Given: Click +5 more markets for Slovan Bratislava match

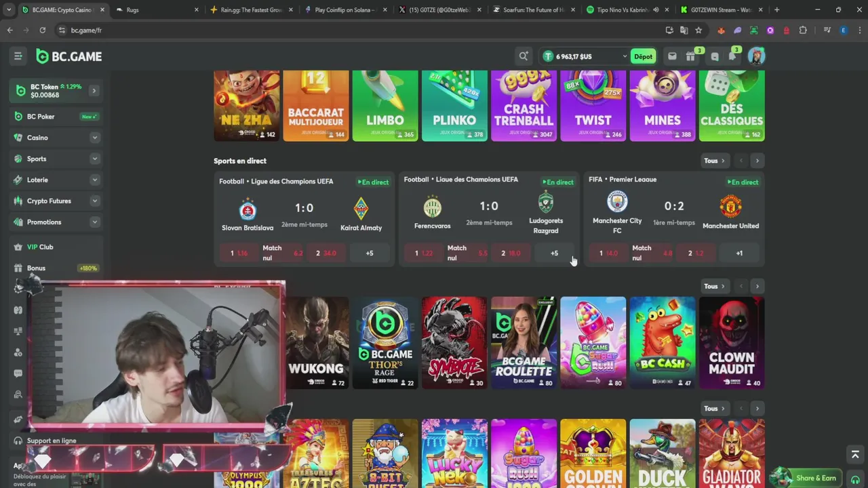Looking at the screenshot, I should (370, 253).
